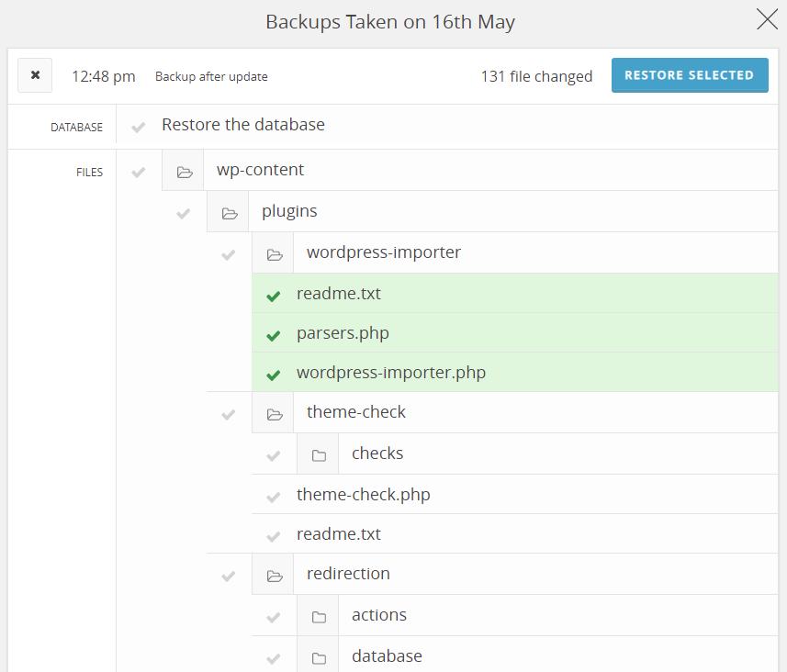The height and width of the screenshot is (672, 787).
Task: Toggle the wp-content folder checkmark
Action: pyautogui.click(x=139, y=172)
